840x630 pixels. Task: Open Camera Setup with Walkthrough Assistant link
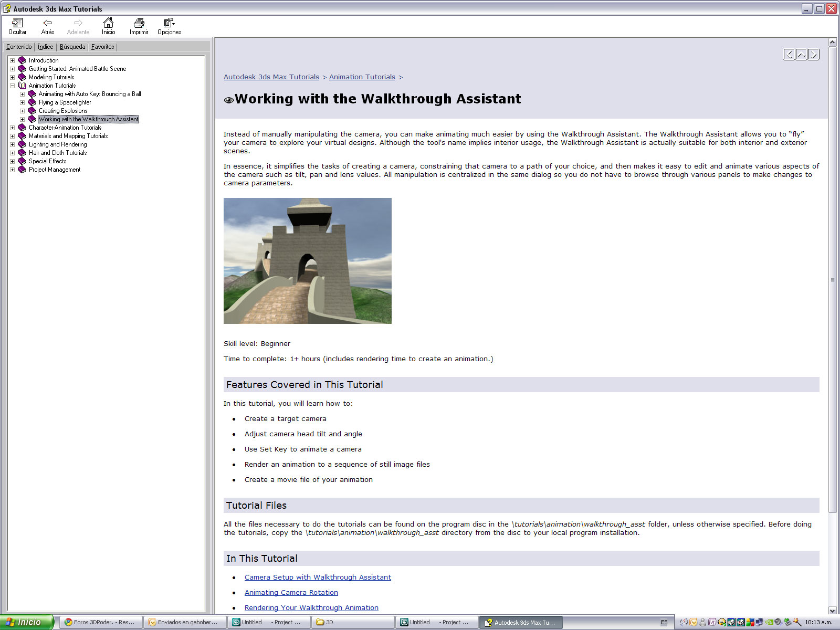tap(318, 577)
